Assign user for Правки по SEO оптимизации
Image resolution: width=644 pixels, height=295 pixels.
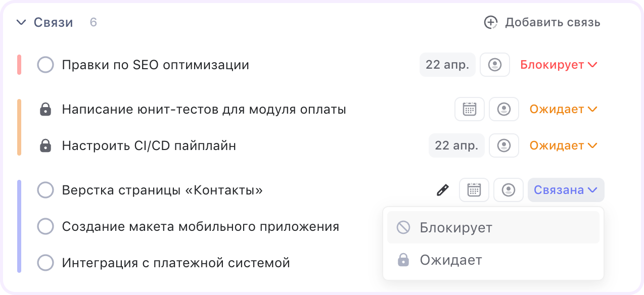(x=494, y=65)
